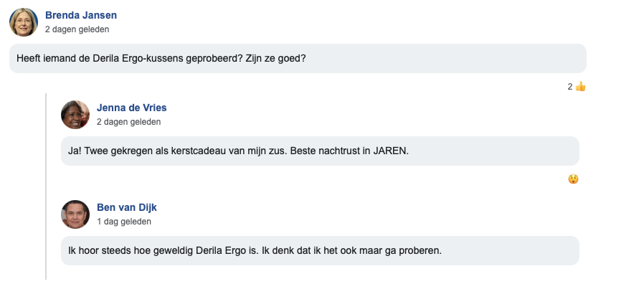The width and height of the screenshot is (644, 284).
Task: Select Jenna's reply starting with 'Ja! Twee gekregen'
Action: point(320,151)
